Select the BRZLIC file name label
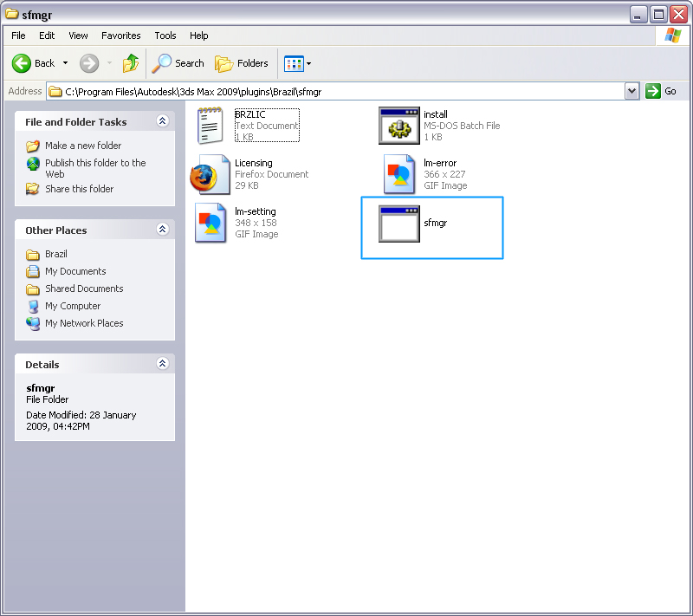The width and height of the screenshot is (693, 616). pos(250,114)
